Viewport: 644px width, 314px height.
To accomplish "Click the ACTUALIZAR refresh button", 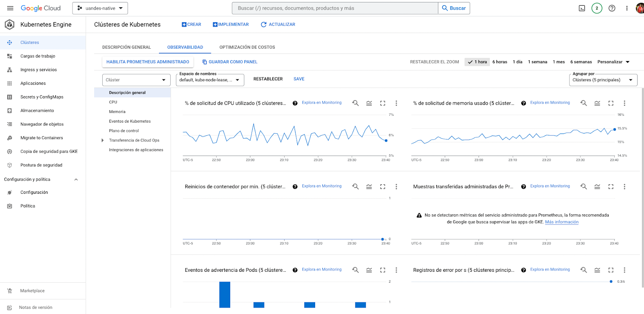I will tap(278, 25).
